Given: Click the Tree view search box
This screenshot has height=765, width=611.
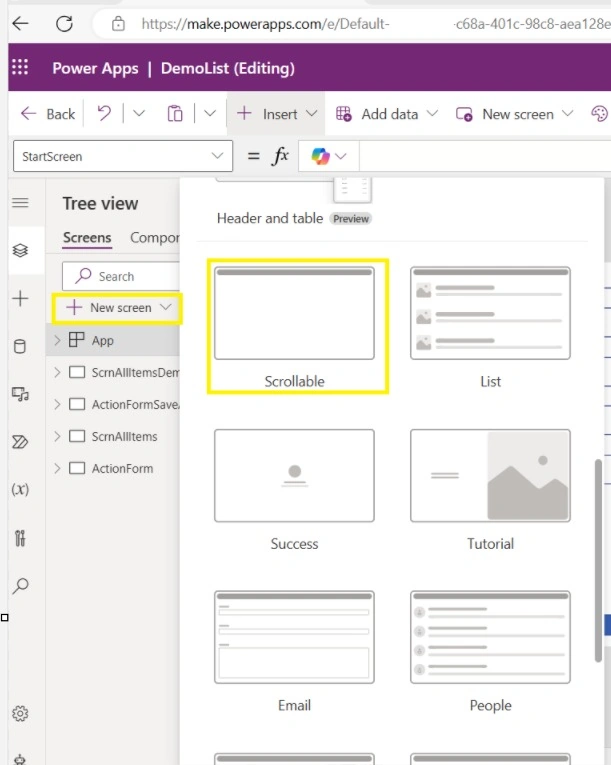Looking at the screenshot, I should click(x=121, y=276).
